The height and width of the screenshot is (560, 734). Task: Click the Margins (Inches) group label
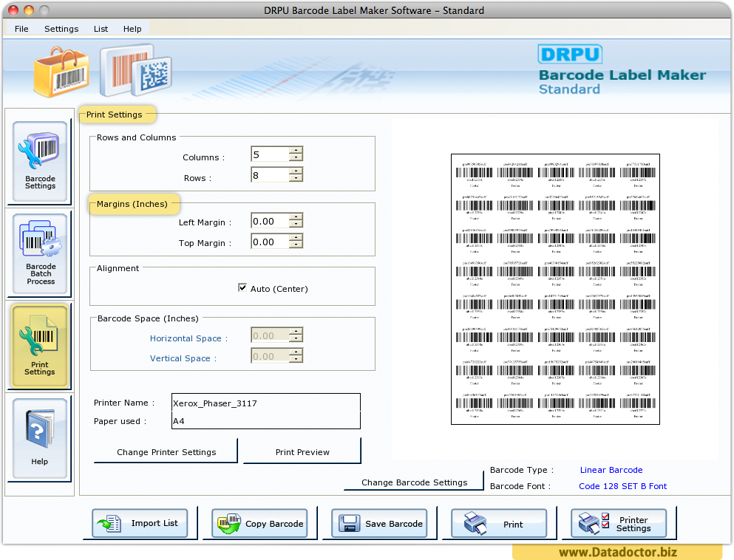(132, 204)
